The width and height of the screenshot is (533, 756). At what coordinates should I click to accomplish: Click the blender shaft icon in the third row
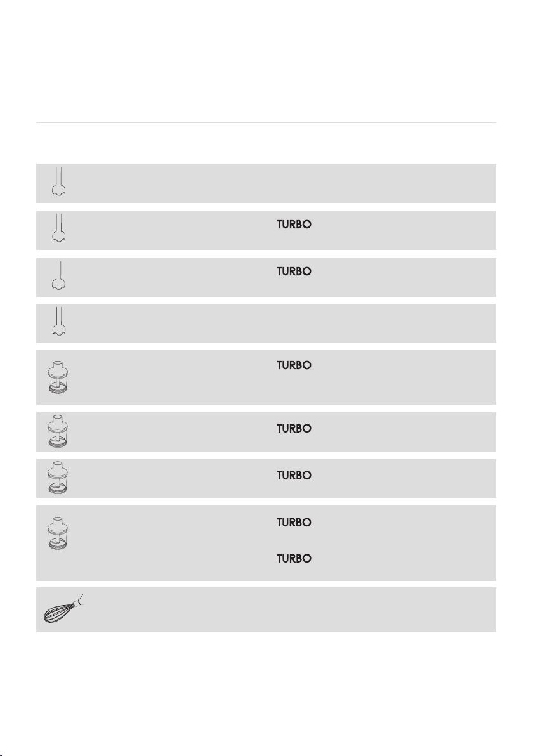coord(59,276)
